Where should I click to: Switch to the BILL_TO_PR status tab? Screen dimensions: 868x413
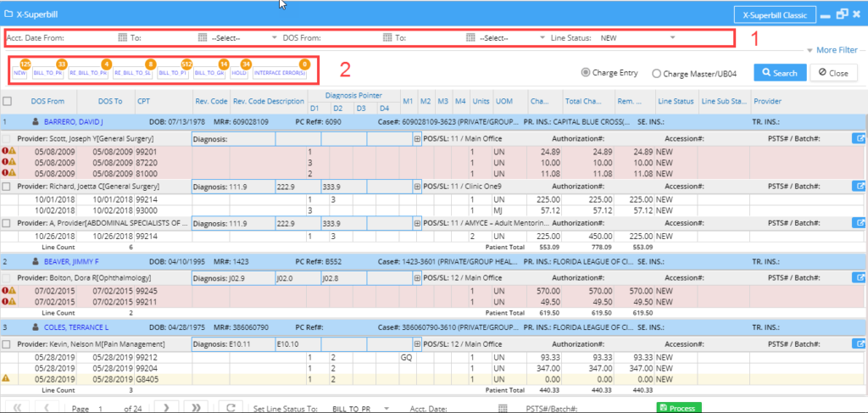tap(48, 73)
